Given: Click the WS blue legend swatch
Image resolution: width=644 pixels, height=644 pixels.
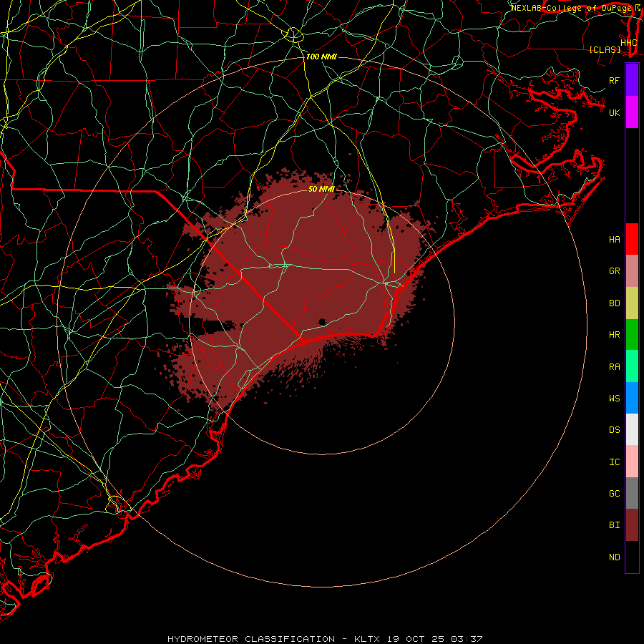Looking at the screenshot, I should coord(632,398).
